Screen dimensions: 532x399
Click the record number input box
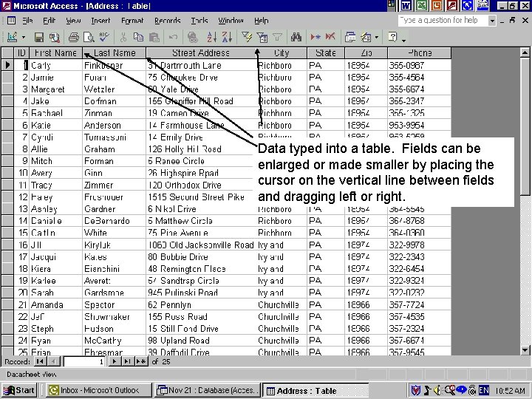(84, 361)
